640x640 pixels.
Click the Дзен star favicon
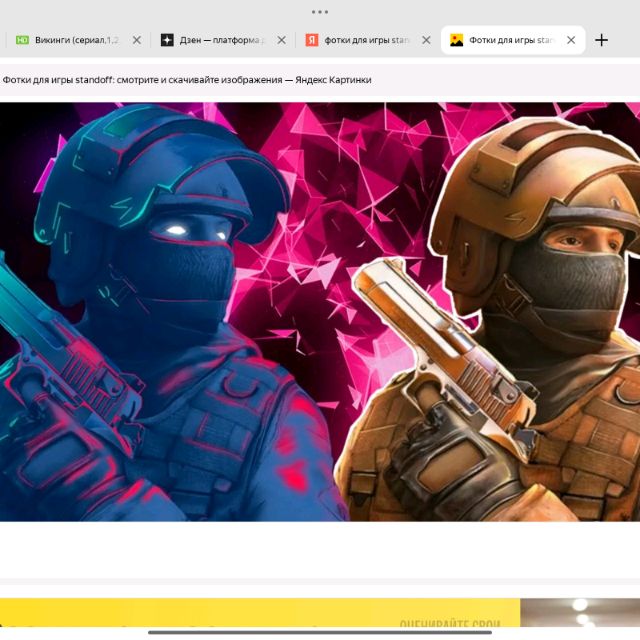167,40
